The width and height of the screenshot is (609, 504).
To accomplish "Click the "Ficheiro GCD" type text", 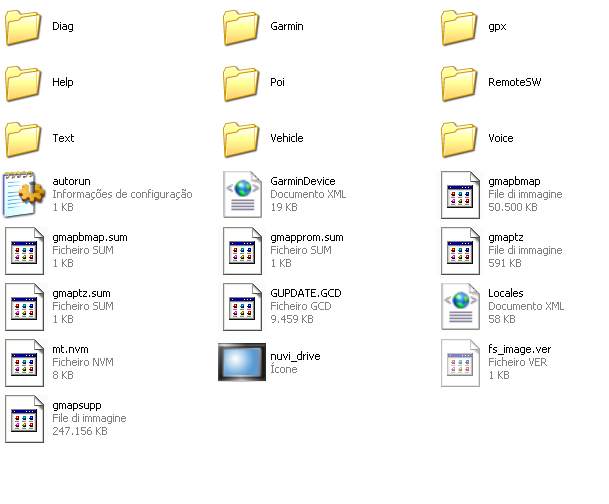I will pos(301,306).
